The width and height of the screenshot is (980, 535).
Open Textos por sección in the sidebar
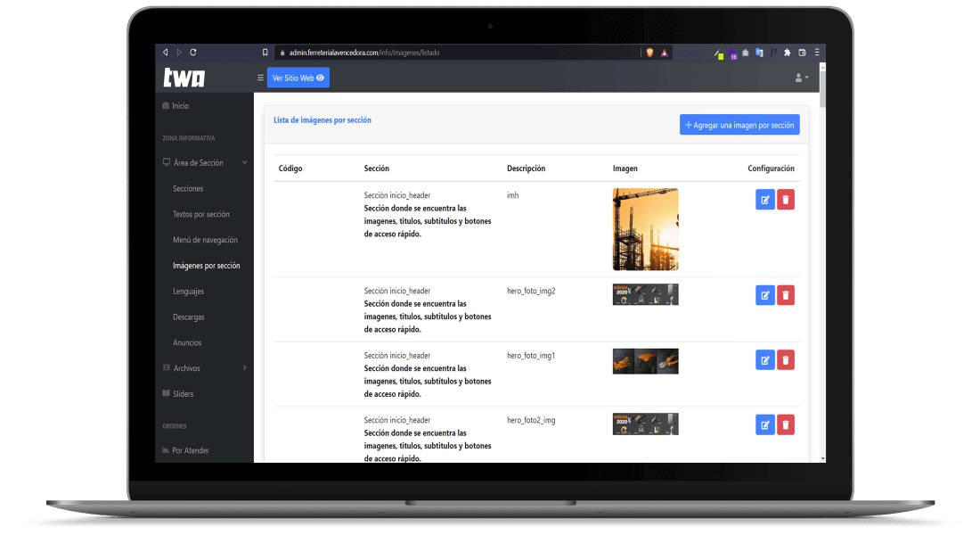tap(201, 215)
